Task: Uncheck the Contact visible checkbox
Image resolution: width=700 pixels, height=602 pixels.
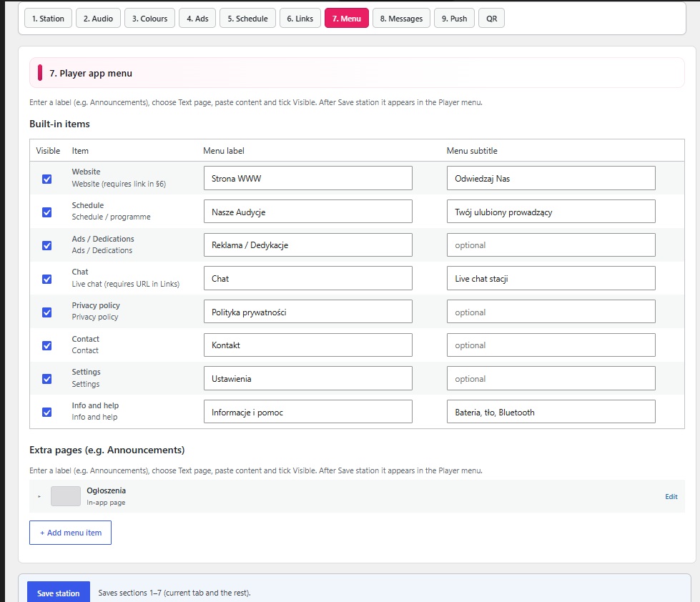Action: pos(47,345)
